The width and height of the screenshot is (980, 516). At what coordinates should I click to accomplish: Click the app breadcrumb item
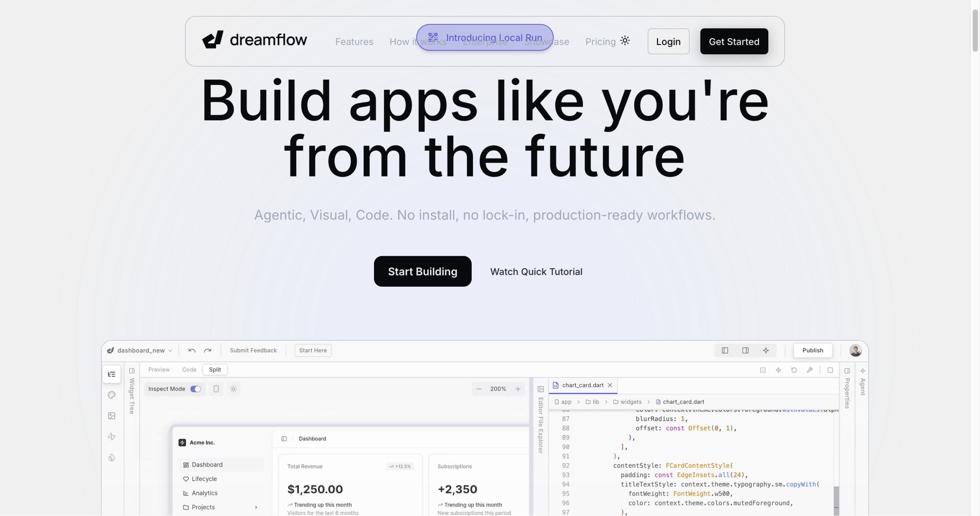tap(563, 402)
